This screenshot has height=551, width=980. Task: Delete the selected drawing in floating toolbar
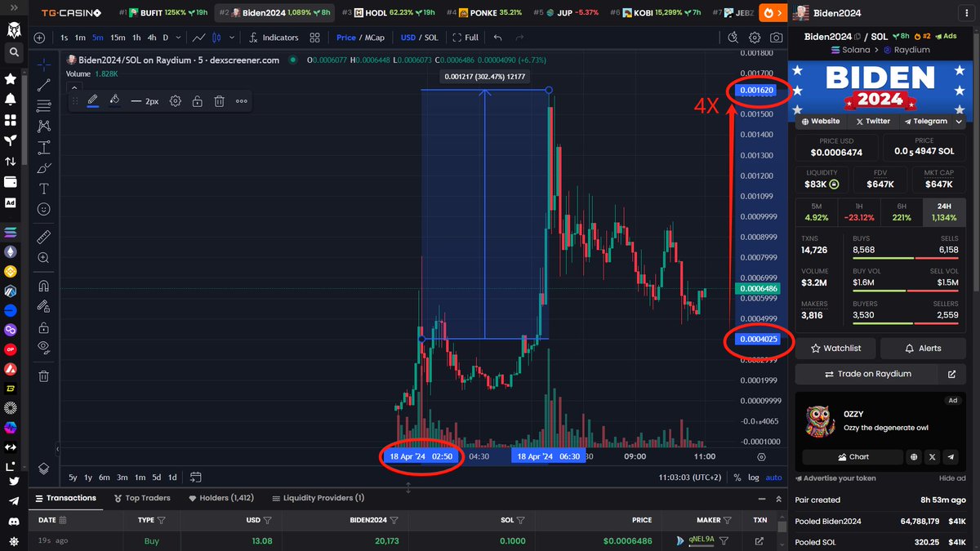pyautogui.click(x=219, y=101)
